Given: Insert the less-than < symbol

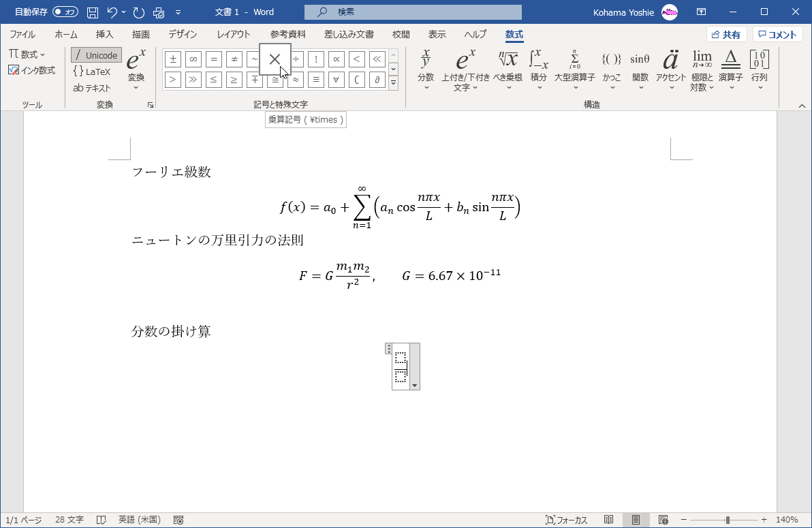Looking at the screenshot, I should coord(357,59).
